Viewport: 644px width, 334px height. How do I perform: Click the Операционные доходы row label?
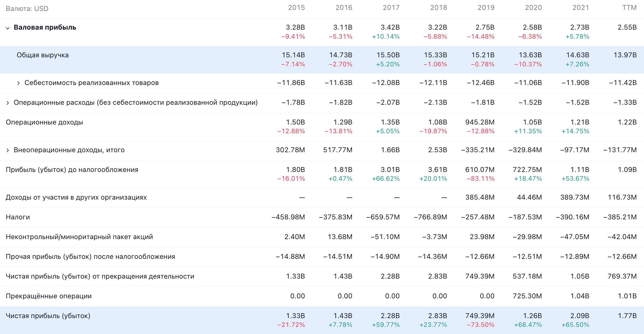[44, 122]
